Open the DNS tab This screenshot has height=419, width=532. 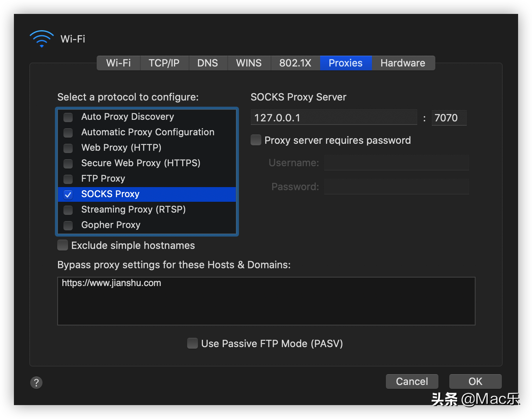click(x=208, y=63)
